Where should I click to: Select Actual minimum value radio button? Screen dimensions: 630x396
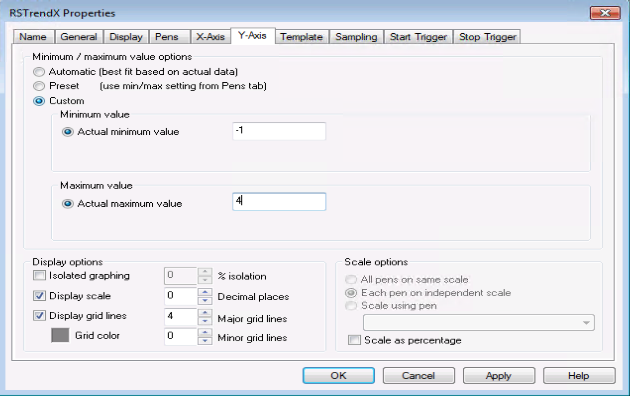click(x=68, y=132)
